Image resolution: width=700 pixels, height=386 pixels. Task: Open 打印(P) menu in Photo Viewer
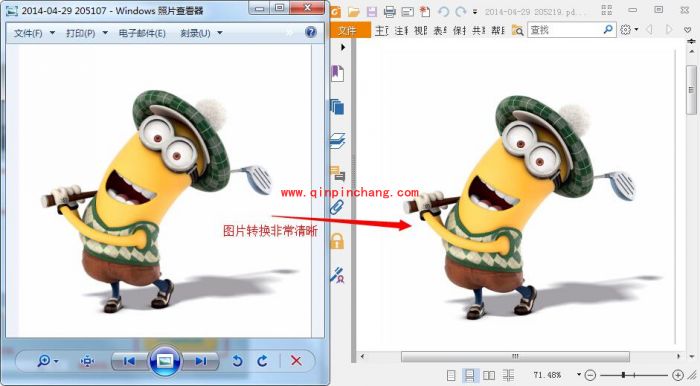click(x=81, y=33)
